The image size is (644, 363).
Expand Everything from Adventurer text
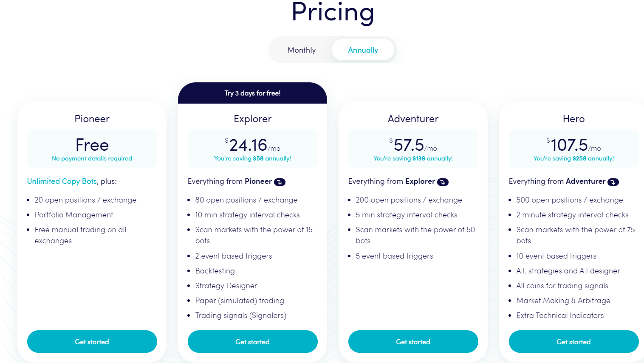tap(557, 181)
